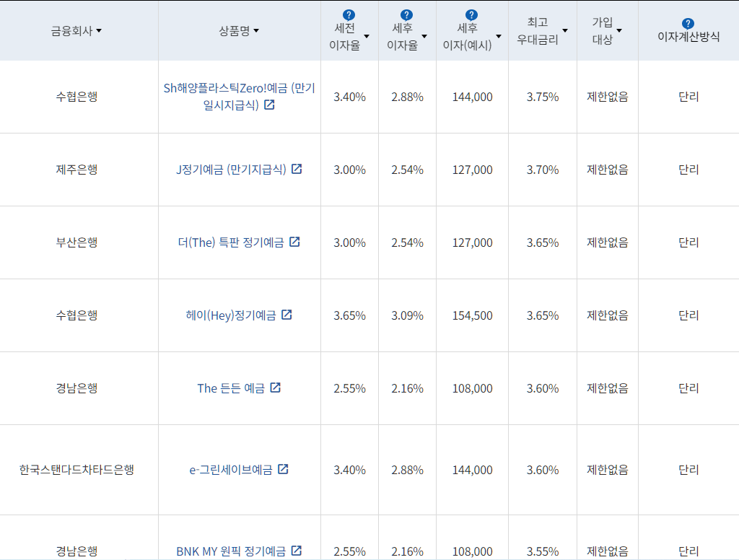
Task: Sort by 금융회사 column dropdown arrow
Action: pos(99,30)
